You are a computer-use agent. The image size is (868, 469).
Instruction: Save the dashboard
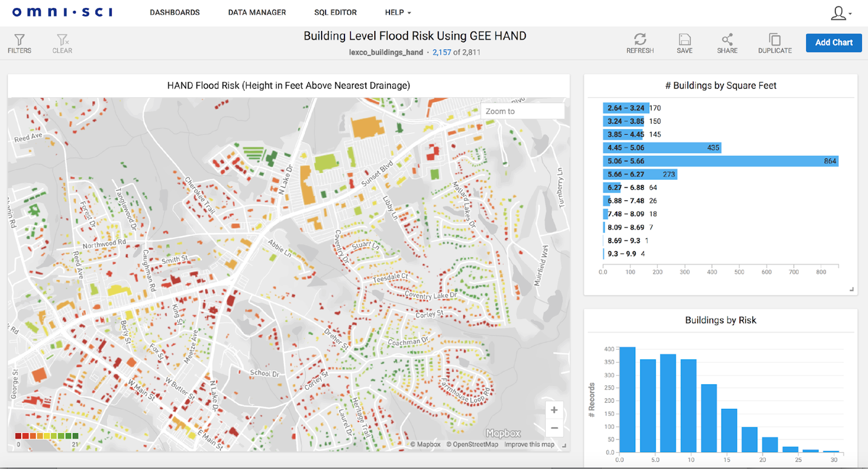click(x=684, y=42)
